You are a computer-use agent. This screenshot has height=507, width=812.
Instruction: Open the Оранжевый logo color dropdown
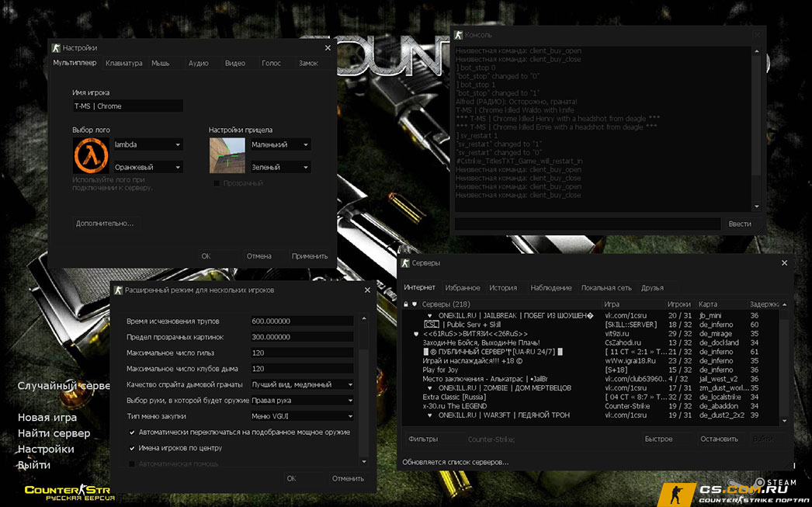(148, 167)
